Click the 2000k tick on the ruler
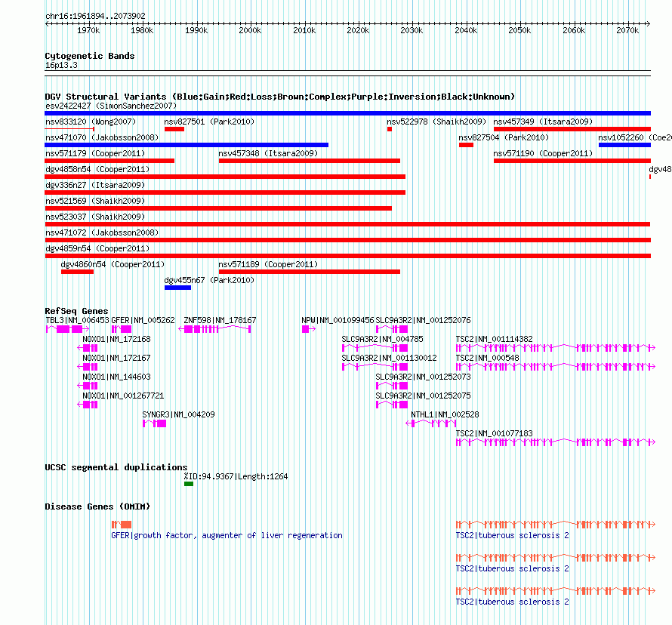 click(250, 30)
